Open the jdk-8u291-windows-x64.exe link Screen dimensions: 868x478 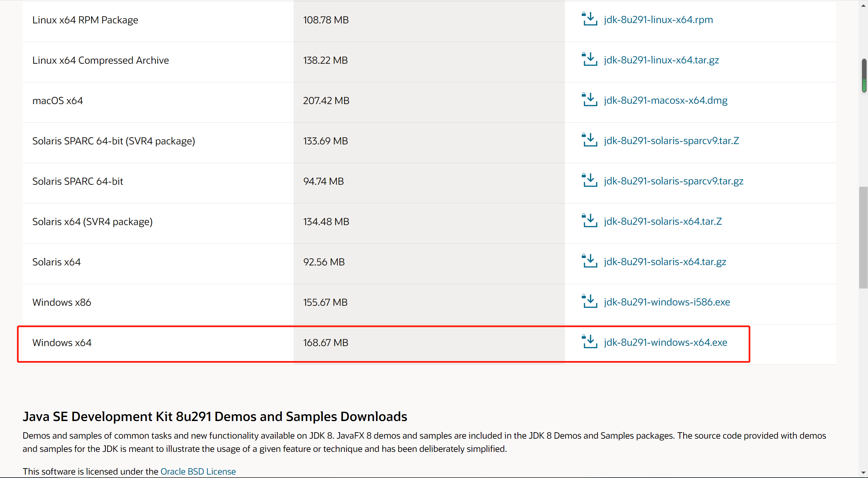665,342
